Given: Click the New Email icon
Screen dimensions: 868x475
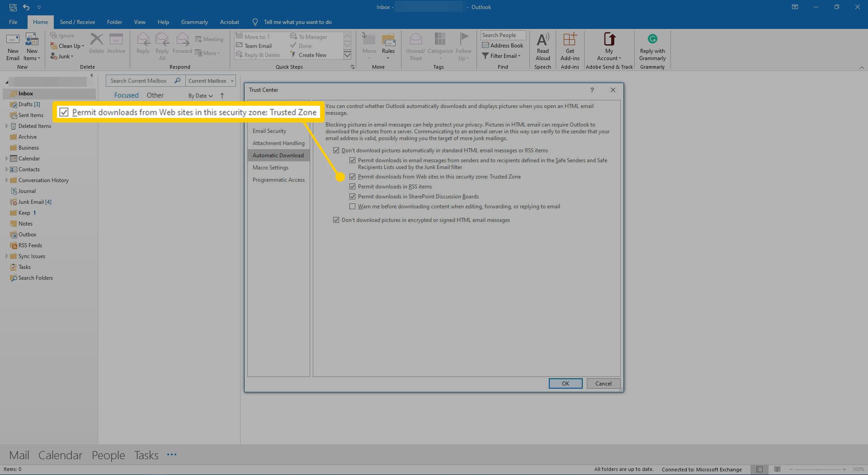Looking at the screenshot, I should point(13,39).
